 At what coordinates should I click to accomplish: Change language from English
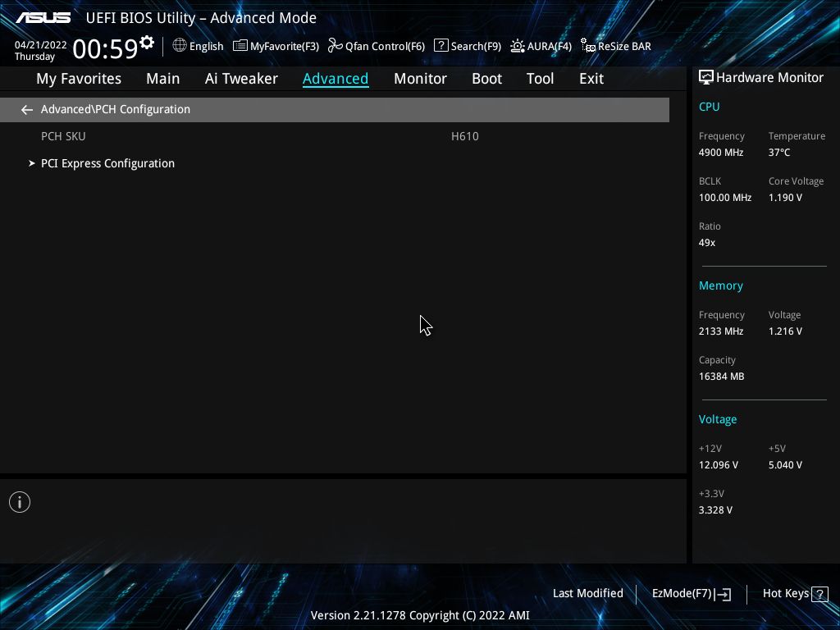[206, 47]
